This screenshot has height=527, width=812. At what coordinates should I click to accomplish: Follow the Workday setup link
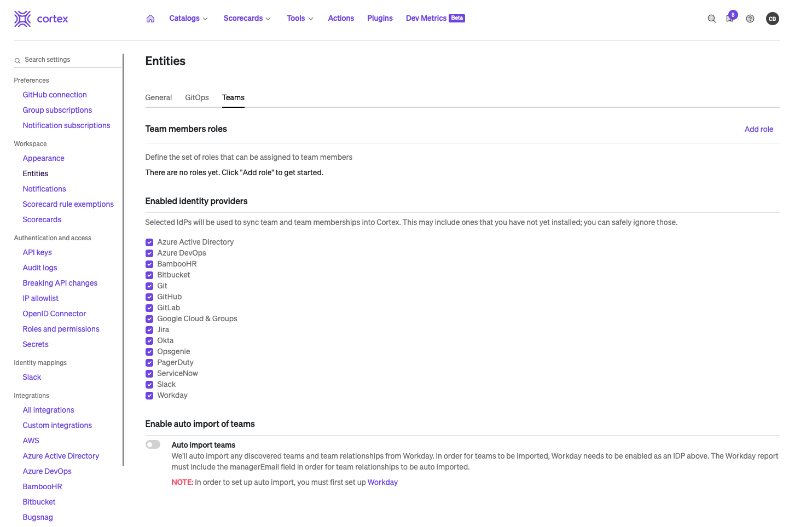(382, 482)
